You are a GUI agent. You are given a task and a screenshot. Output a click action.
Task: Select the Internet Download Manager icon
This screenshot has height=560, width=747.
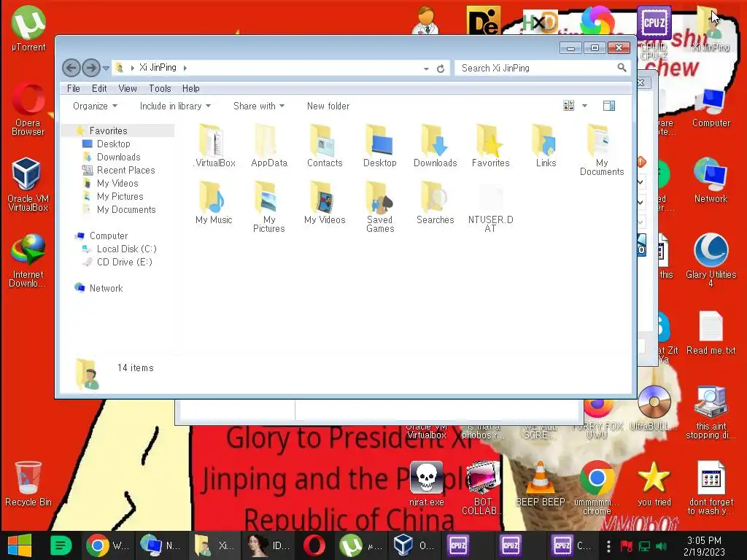pyautogui.click(x=28, y=260)
